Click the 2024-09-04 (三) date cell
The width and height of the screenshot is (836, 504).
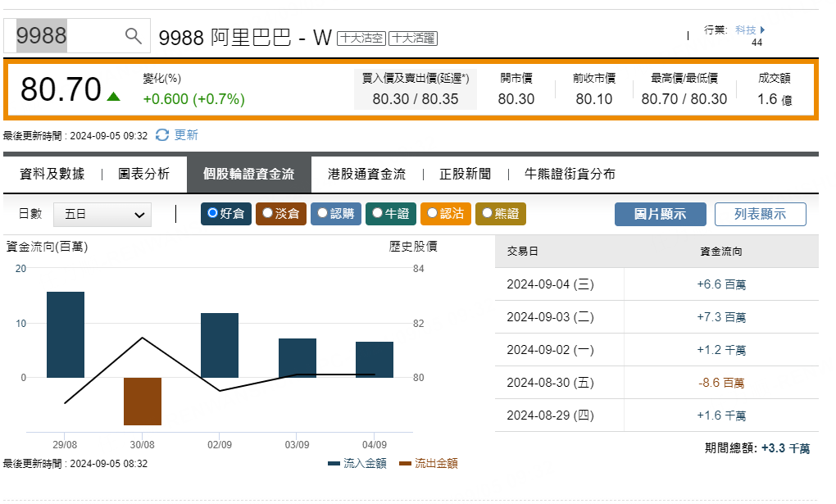click(x=550, y=284)
